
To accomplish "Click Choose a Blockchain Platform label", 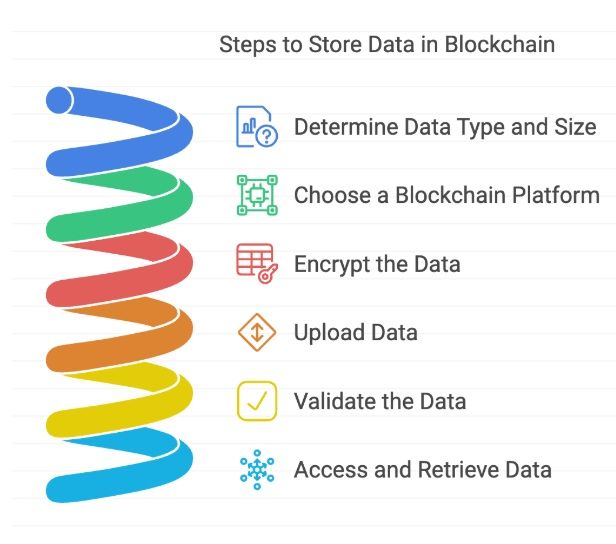I will pos(447,195).
